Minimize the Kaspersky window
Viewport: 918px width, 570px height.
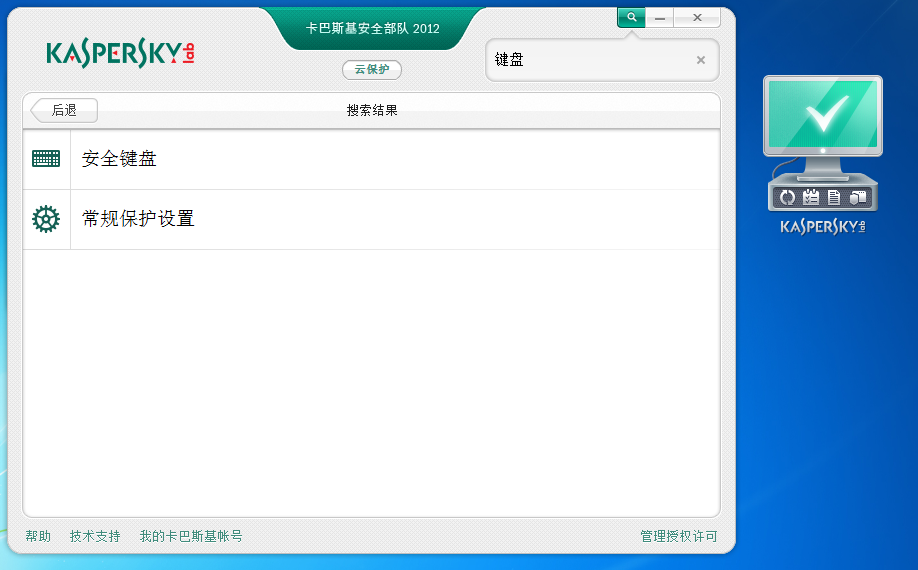[660, 18]
